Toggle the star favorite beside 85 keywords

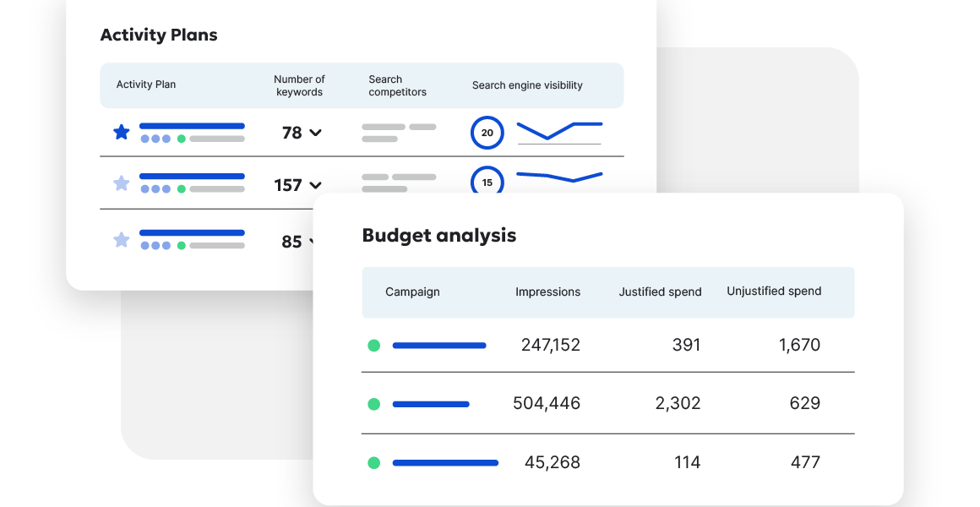pyautogui.click(x=122, y=240)
